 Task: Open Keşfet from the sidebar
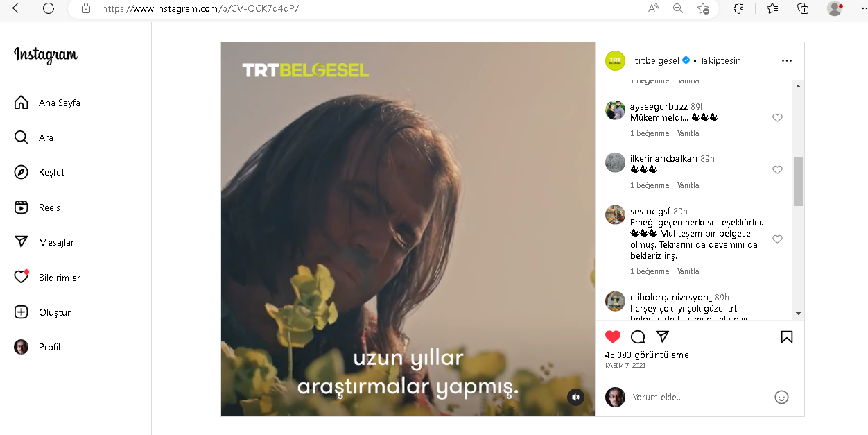coord(40,172)
